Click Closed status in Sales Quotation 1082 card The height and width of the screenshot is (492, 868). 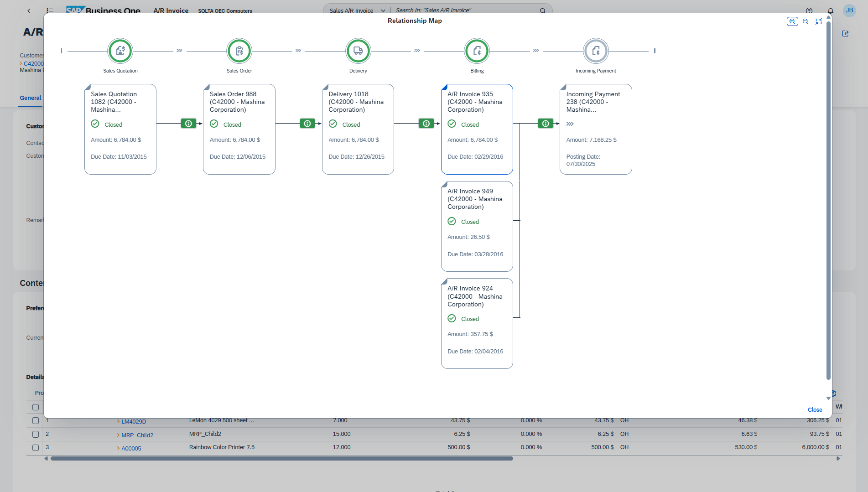click(x=114, y=124)
